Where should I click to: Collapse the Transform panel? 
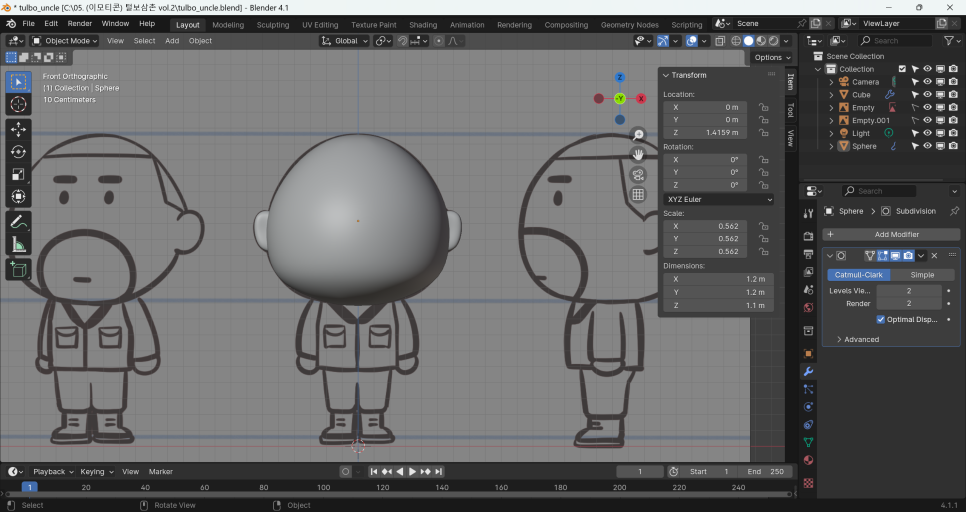pyautogui.click(x=666, y=75)
